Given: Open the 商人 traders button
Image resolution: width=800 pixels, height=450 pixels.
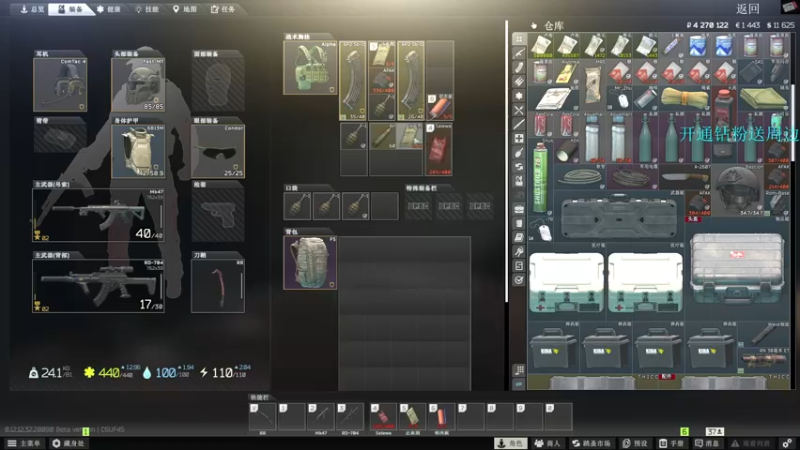Looking at the screenshot, I should [547, 443].
